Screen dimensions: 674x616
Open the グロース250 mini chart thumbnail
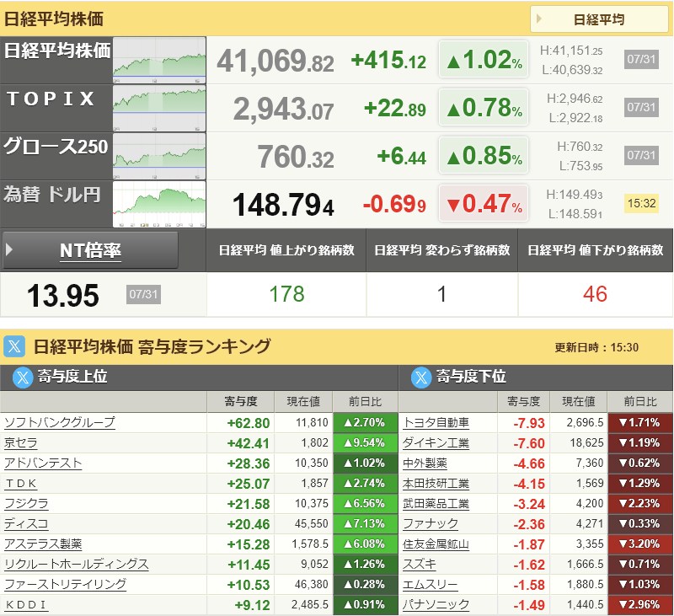pos(159,156)
